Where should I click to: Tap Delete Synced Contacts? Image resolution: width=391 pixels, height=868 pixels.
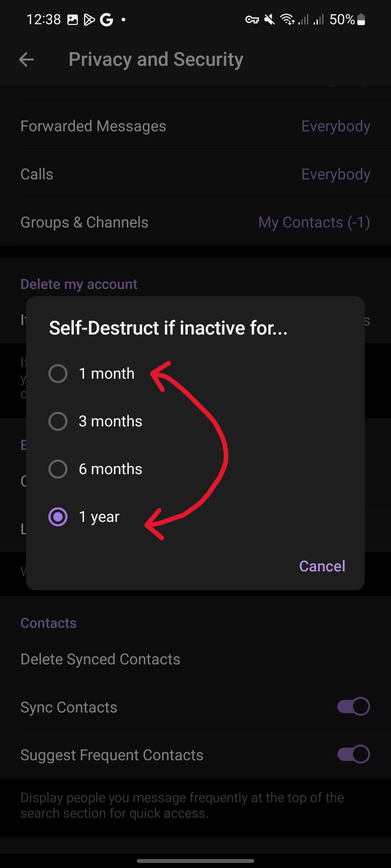100,659
